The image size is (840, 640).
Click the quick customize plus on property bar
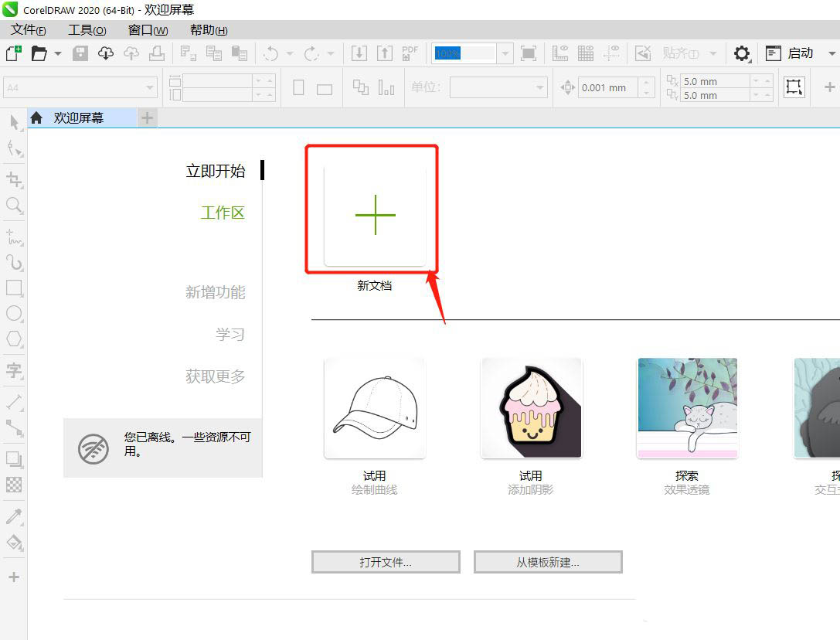(x=829, y=87)
